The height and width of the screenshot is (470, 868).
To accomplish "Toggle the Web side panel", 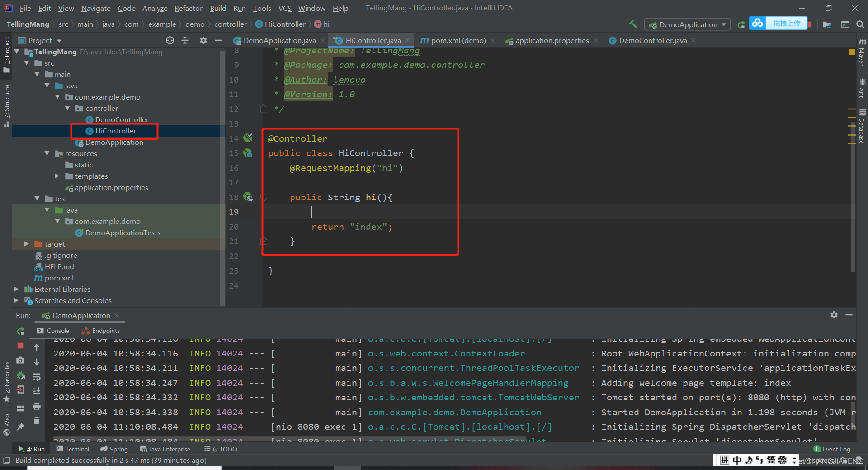I will click(x=6, y=425).
